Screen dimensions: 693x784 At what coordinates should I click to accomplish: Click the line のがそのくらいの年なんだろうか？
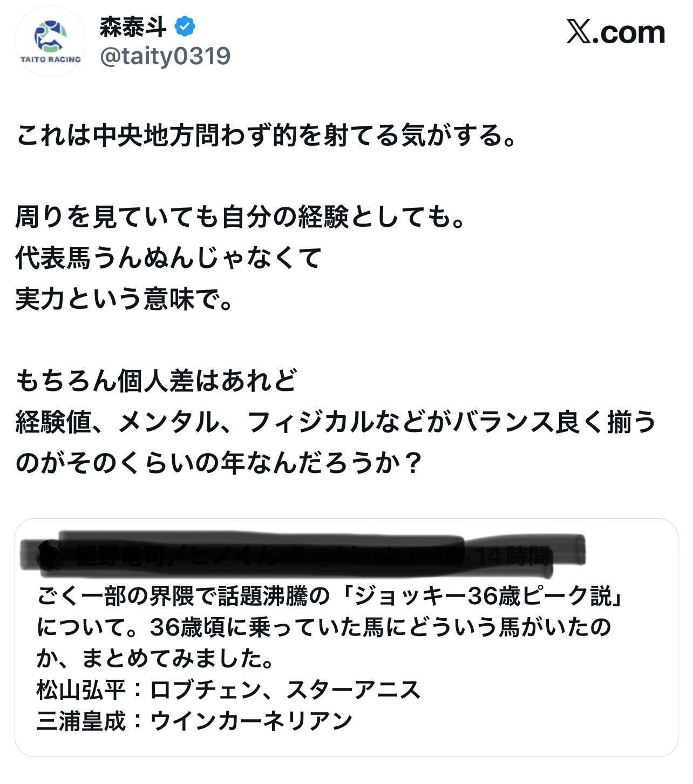click(218, 462)
